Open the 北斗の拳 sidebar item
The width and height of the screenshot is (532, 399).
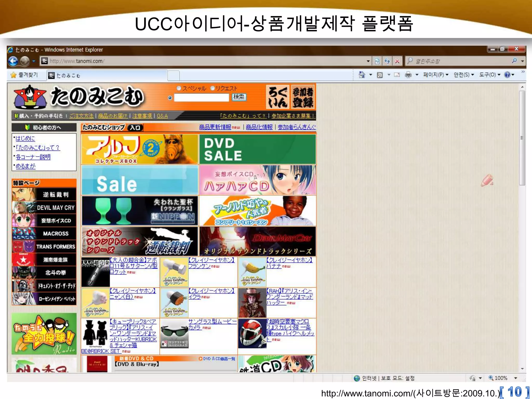click(x=44, y=272)
